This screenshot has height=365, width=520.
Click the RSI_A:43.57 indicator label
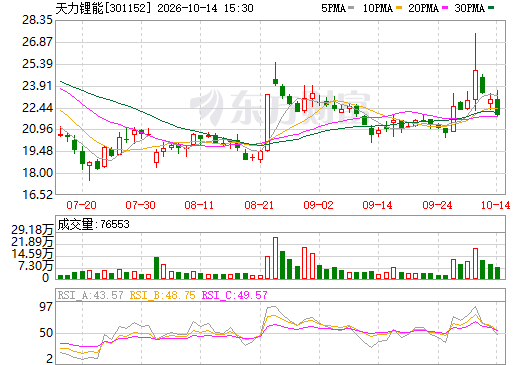click(91, 295)
